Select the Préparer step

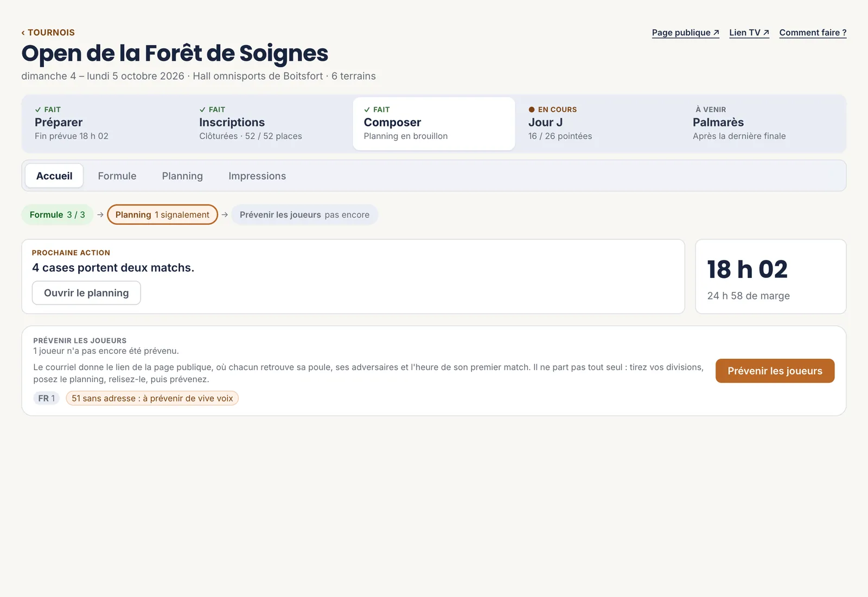(x=104, y=124)
